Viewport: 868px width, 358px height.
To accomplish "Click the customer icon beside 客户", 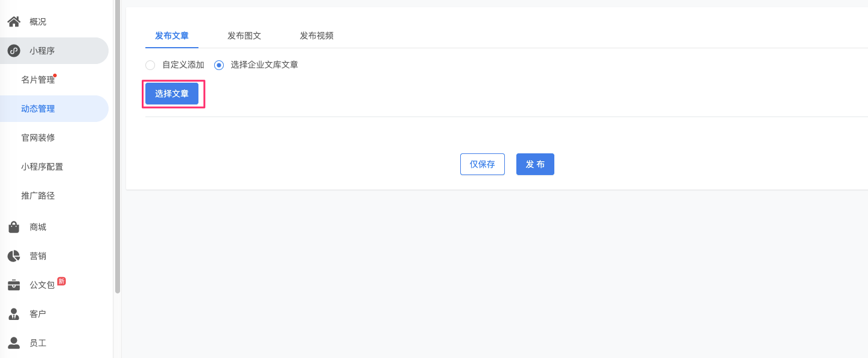I will pyautogui.click(x=13, y=314).
